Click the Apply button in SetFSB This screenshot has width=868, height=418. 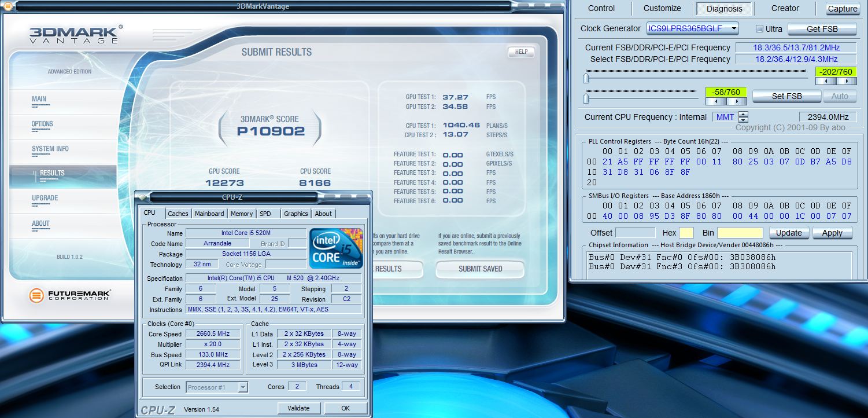click(832, 233)
